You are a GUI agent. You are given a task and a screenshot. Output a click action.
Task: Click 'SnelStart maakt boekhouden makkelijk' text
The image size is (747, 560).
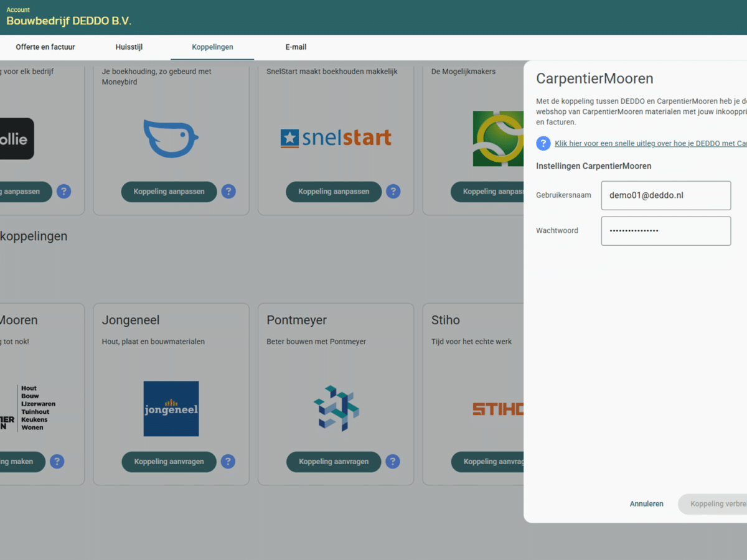coord(332,72)
